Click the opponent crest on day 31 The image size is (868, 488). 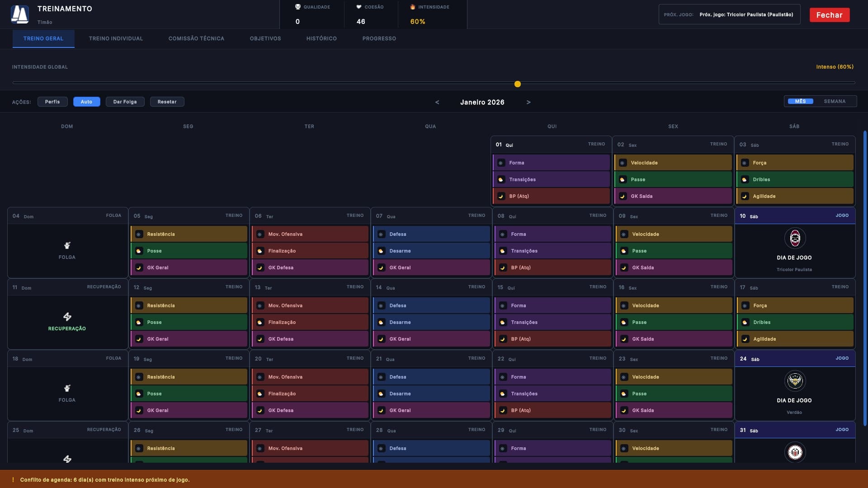[x=795, y=452]
